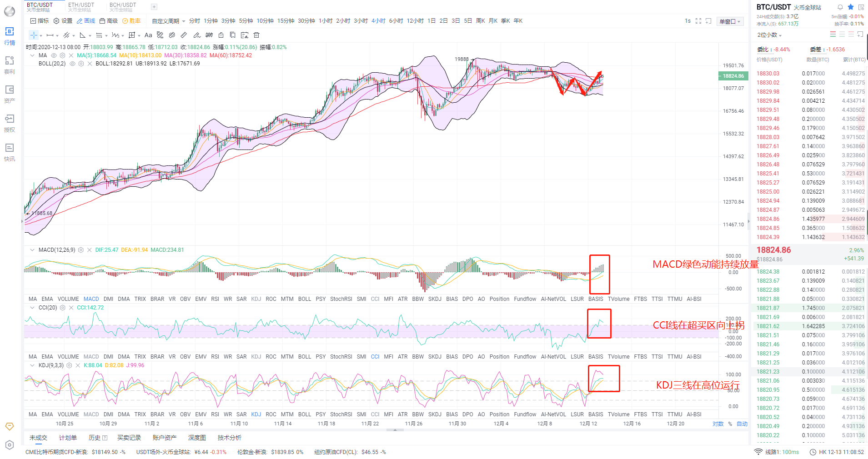The height and width of the screenshot is (459, 868).
Task: Open the 自定义周期 dropdown
Action: point(166,20)
